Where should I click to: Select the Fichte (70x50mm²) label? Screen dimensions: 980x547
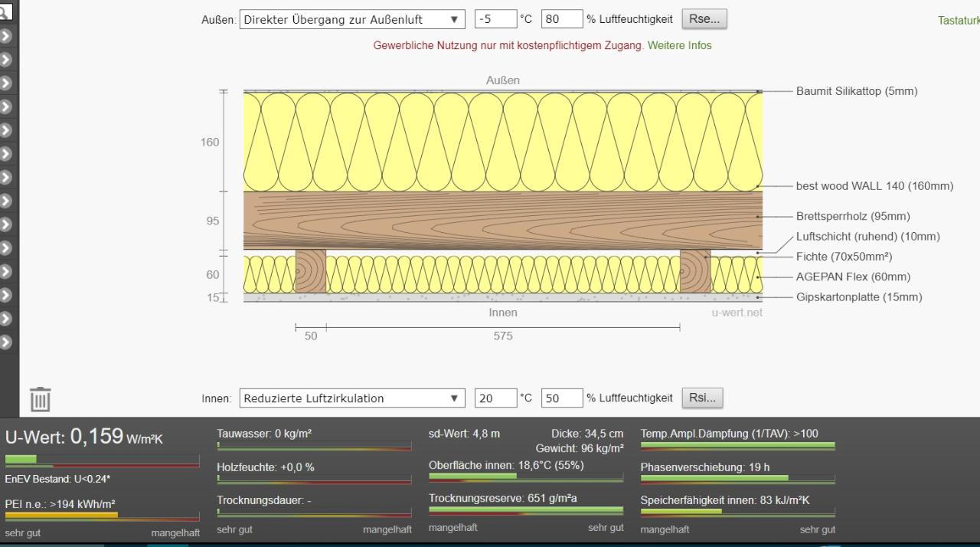(x=844, y=257)
